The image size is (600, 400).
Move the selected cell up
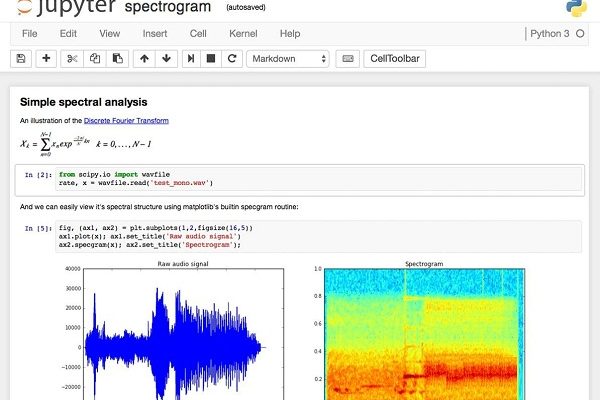click(x=145, y=59)
